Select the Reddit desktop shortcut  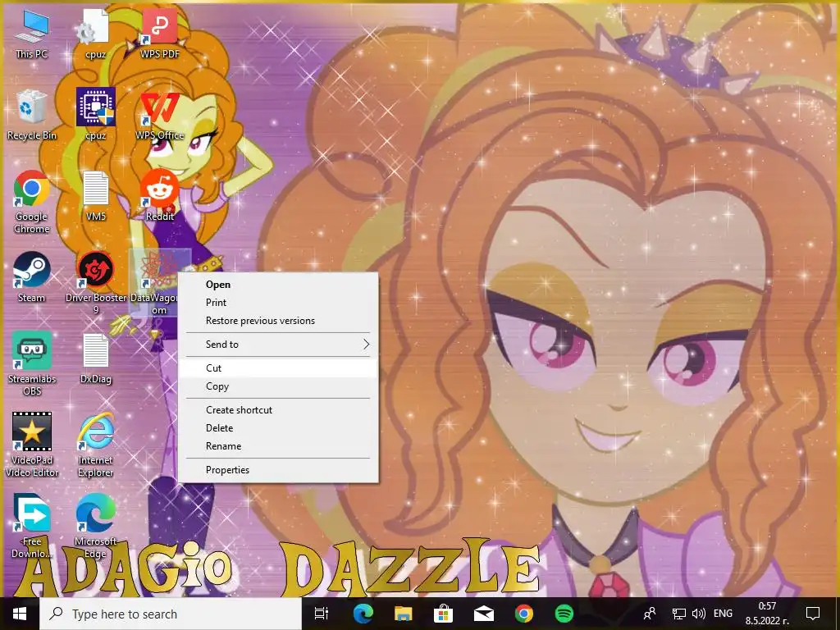pos(160,195)
